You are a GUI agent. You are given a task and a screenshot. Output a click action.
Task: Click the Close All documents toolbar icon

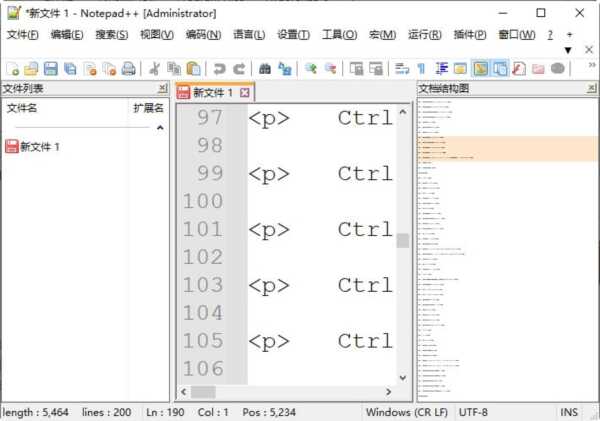coord(109,69)
